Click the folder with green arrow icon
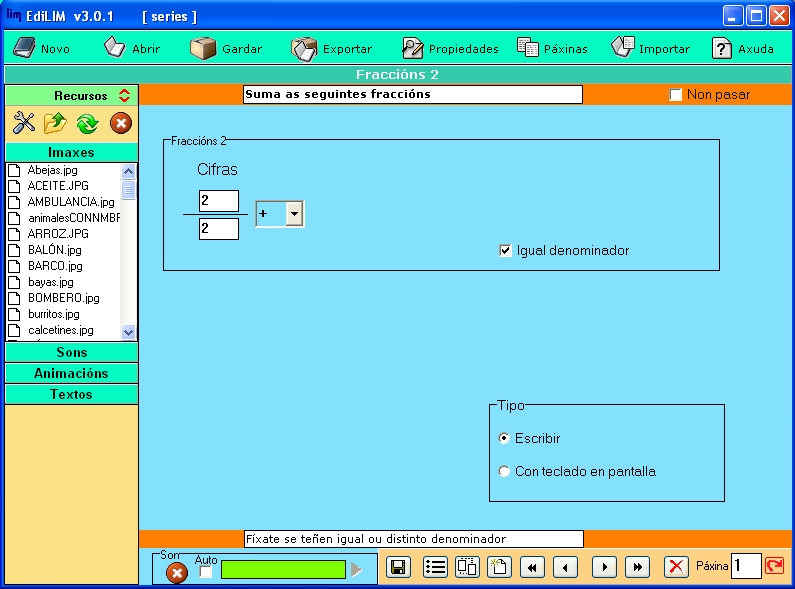 (55, 123)
